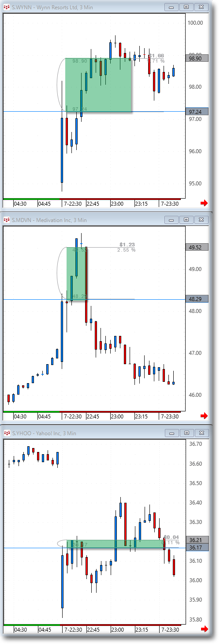Close the WYNN chart window
The image size is (220, 644).
click(x=201, y=7)
